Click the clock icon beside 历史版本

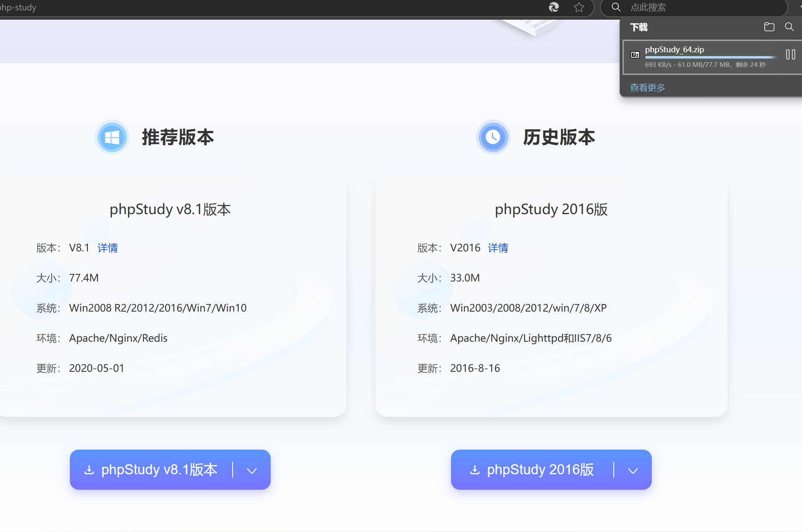[493, 137]
